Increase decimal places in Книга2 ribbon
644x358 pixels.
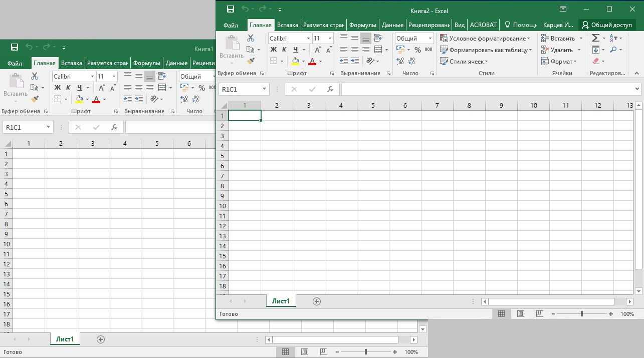point(400,61)
